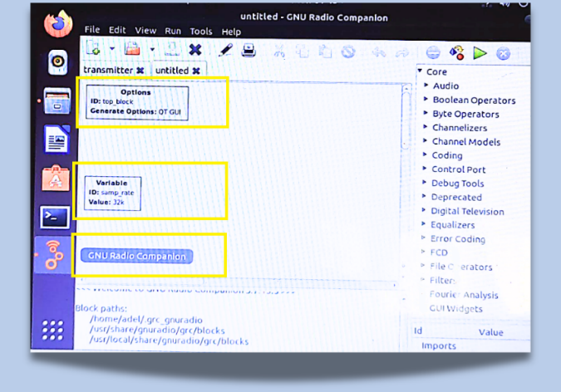Expand the Audio category in block tree
Image resolution: width=561 pixels, height=392 pixels.
tap(426, 86)
